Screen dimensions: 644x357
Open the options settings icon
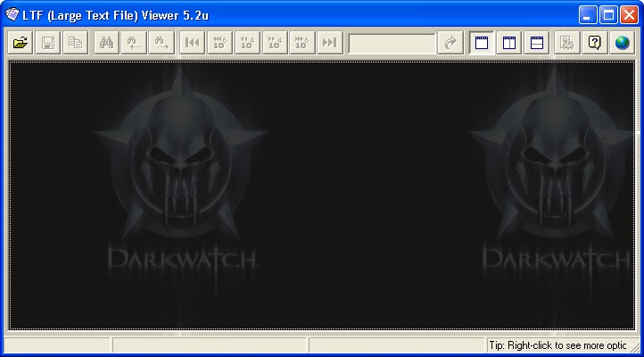pos(566,42)
